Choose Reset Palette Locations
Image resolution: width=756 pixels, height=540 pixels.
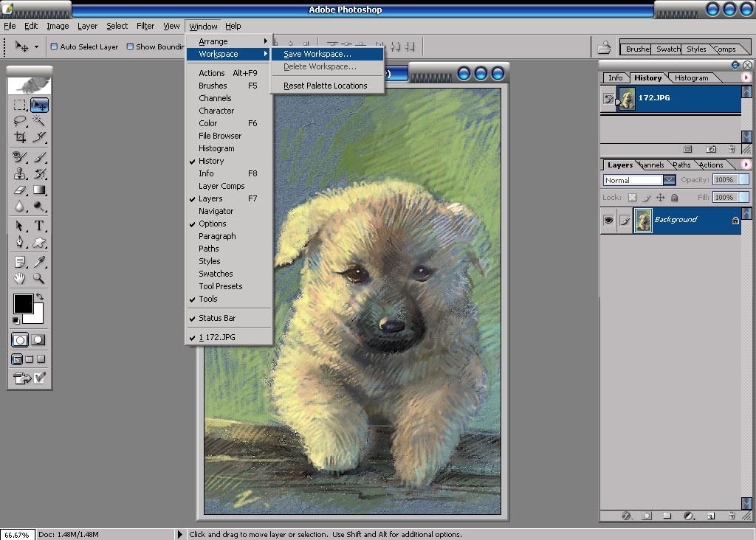[x=327, y=86]
